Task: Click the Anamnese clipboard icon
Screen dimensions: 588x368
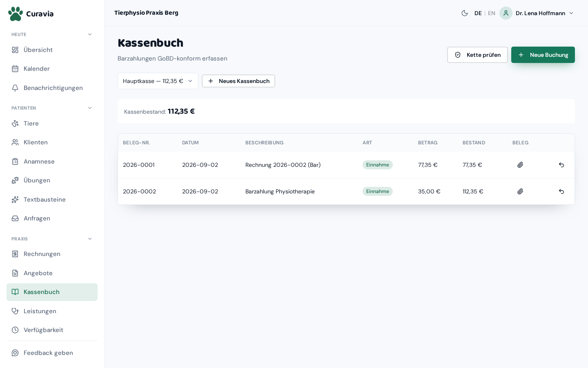Action: (x=15, y=162)
